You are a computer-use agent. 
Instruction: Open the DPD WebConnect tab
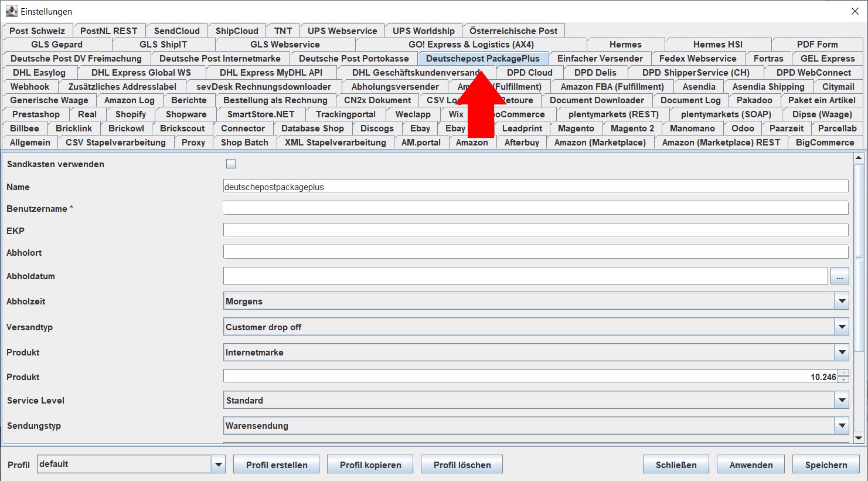pos(813,73)
